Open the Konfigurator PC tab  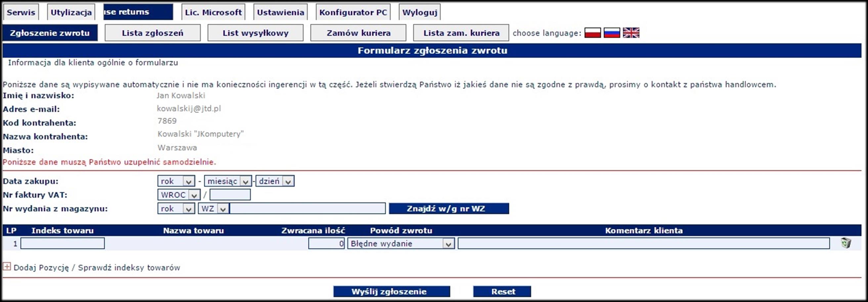click(x=353, y=12)
